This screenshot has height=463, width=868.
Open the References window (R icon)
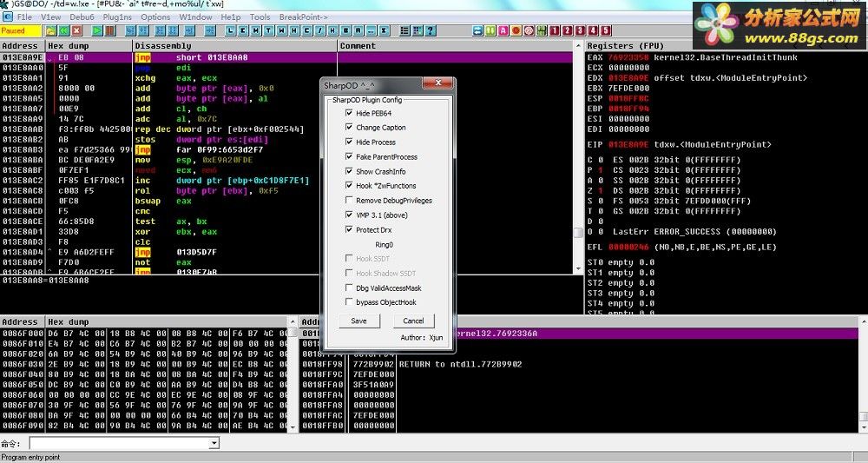(x=358, y=30)
